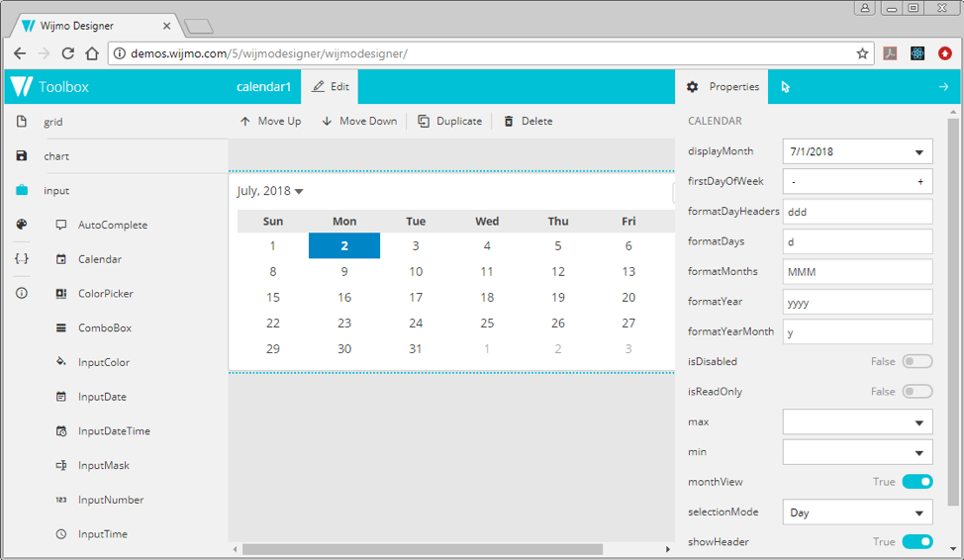The height and width of the screenshot is (560, 964).
Task: Click the Properties gear icon
Action: pos(692,87)
